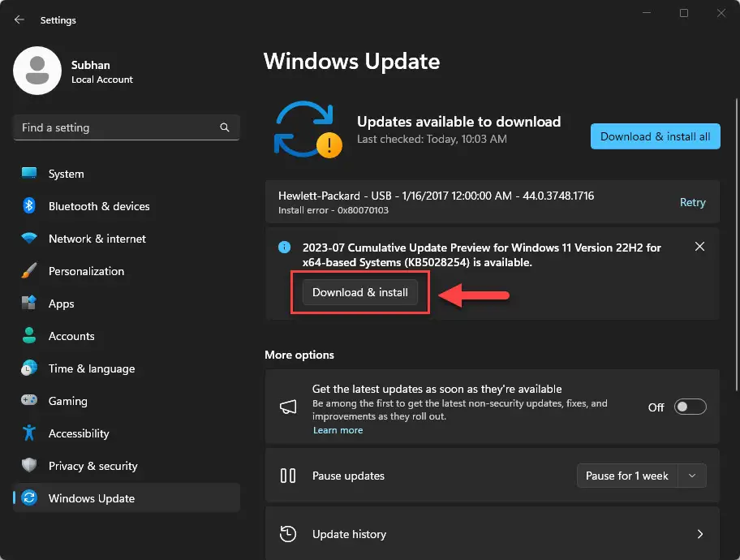This screenshot has width=740, height=560.
Task: Click the search magnifier icon
Action: [x=225, y=127]
